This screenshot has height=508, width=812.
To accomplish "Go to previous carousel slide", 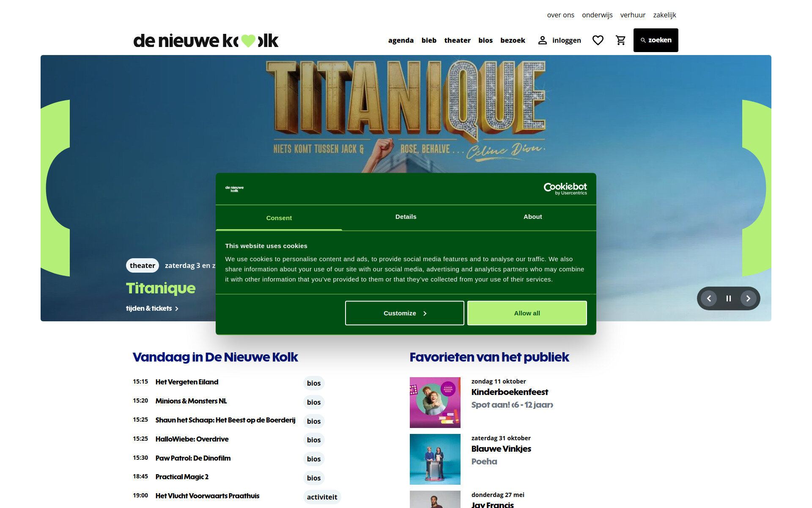I will (709, 298).
